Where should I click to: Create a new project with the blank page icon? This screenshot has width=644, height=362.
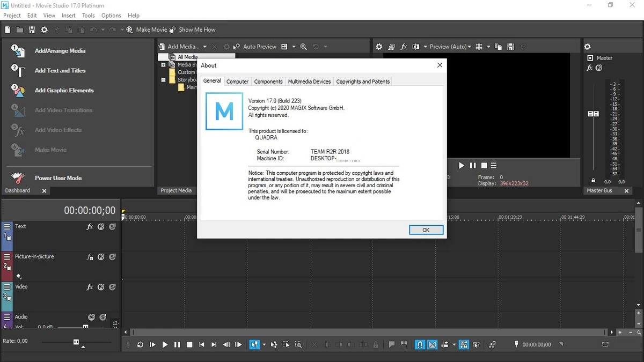(8, 29)
